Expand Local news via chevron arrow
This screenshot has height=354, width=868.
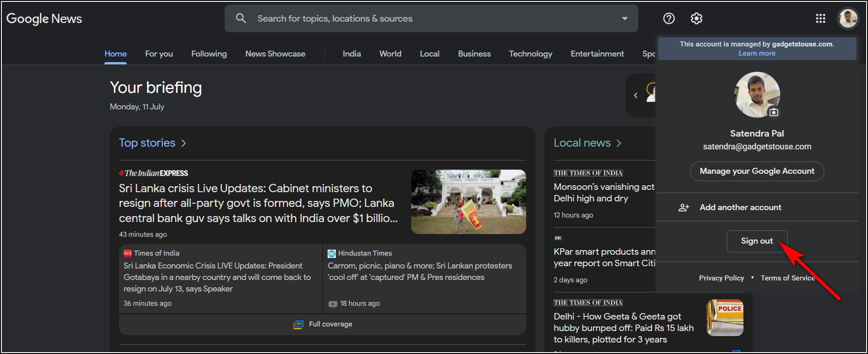tap(618, 143)
